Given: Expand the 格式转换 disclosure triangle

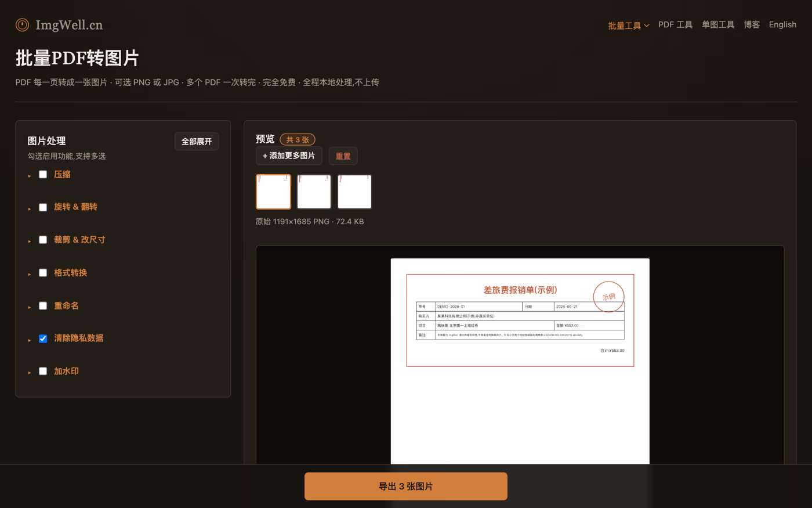Looking at the screenshot, I should [x=30, y=274].
